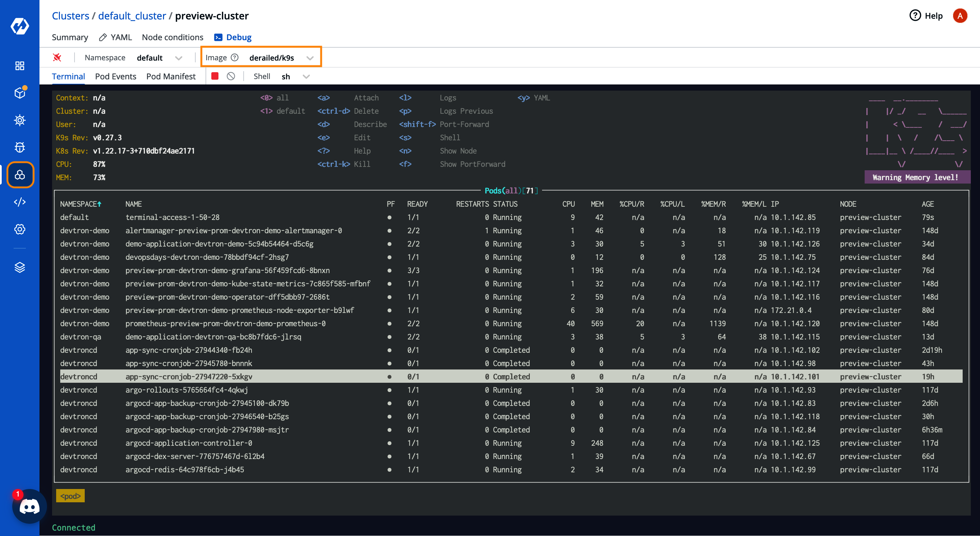Click the NAMESPACE column header
980x536 pixels.
click(x=81, y=204)
